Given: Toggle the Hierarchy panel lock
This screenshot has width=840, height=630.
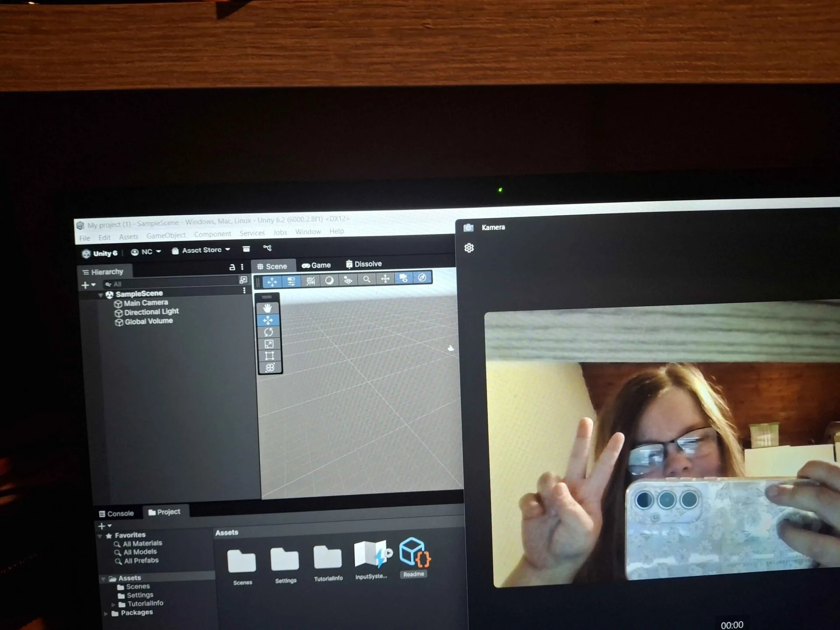Looking at the screenshot, I should tap(232, 267).
